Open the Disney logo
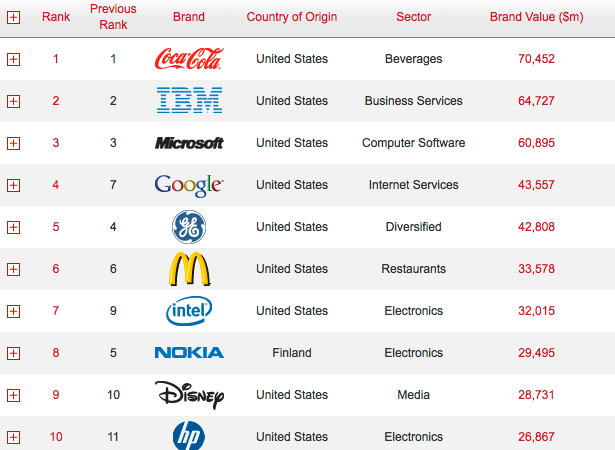 coord(189,395)
